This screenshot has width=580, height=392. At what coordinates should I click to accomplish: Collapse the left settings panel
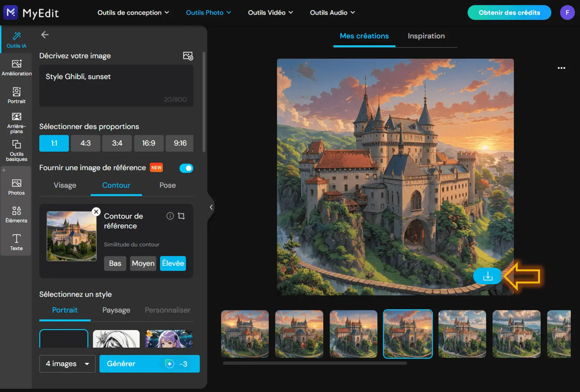[211, 207]
